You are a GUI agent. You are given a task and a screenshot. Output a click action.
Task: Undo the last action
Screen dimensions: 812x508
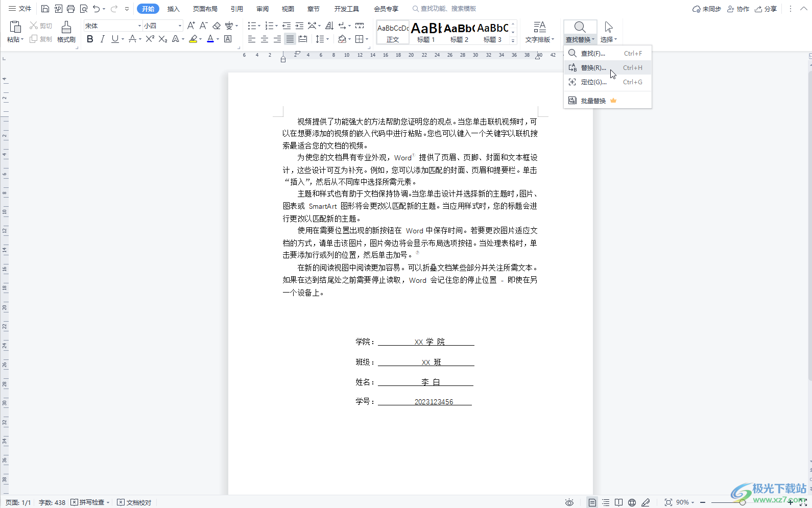point(97,9)
